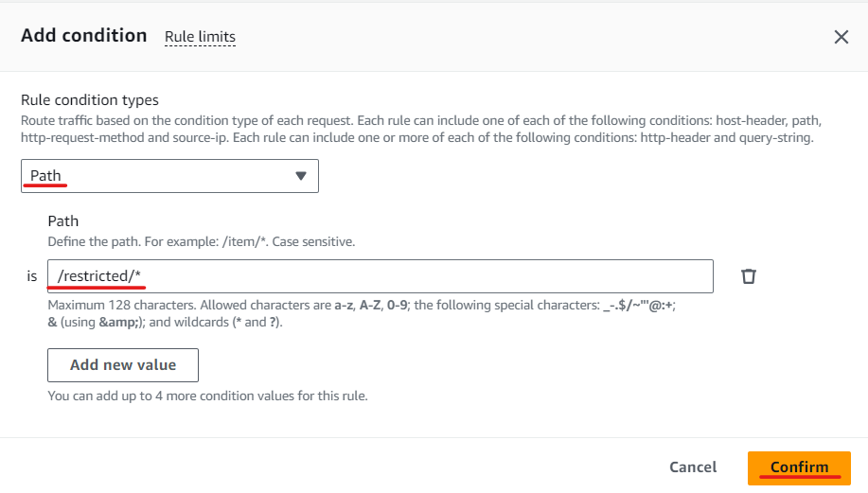The width and height of the screenshot is (868, 493).
Task: Cancel the add condition dialog
Action: click(x=693, y=467)
